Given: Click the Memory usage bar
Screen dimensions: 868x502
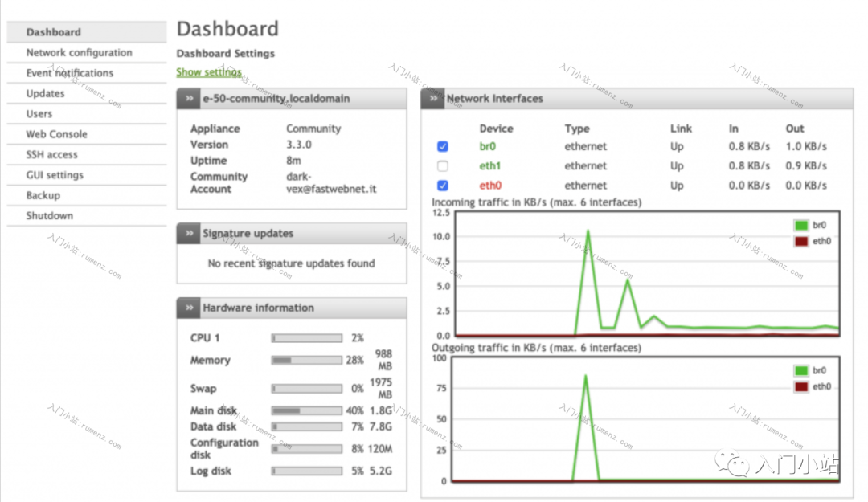Looking at the screenshot, I should (x=307, y=361).
